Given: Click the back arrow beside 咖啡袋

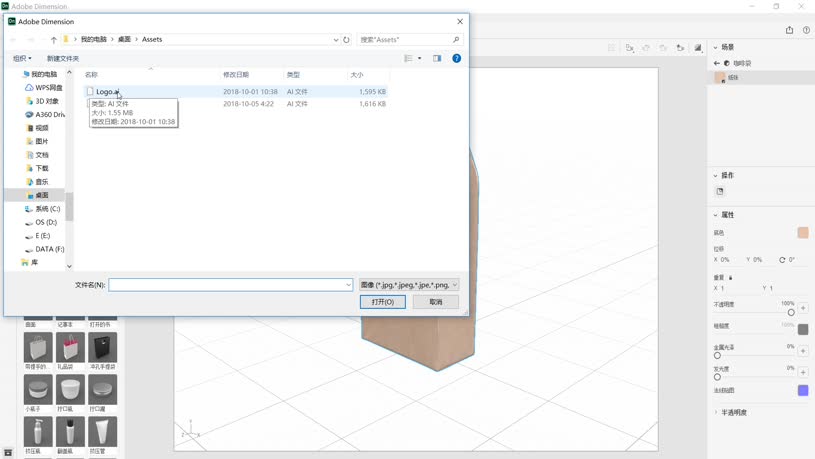Looking at the screenshot, I should pos(717,63).
